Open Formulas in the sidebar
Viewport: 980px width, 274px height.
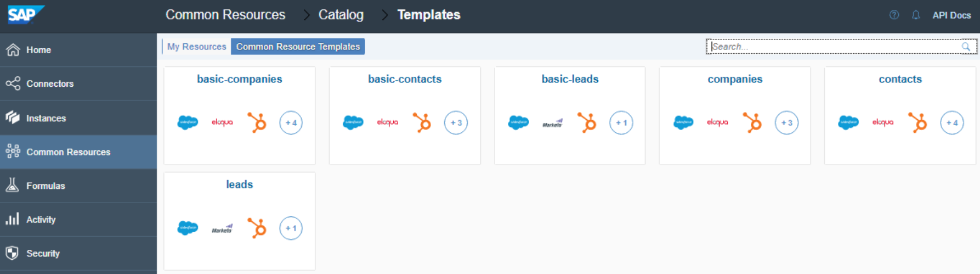46,186
